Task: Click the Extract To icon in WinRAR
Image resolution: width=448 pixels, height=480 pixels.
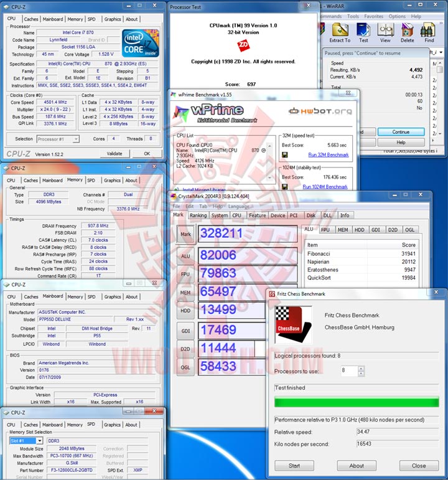Action: (x=340, y=33)
